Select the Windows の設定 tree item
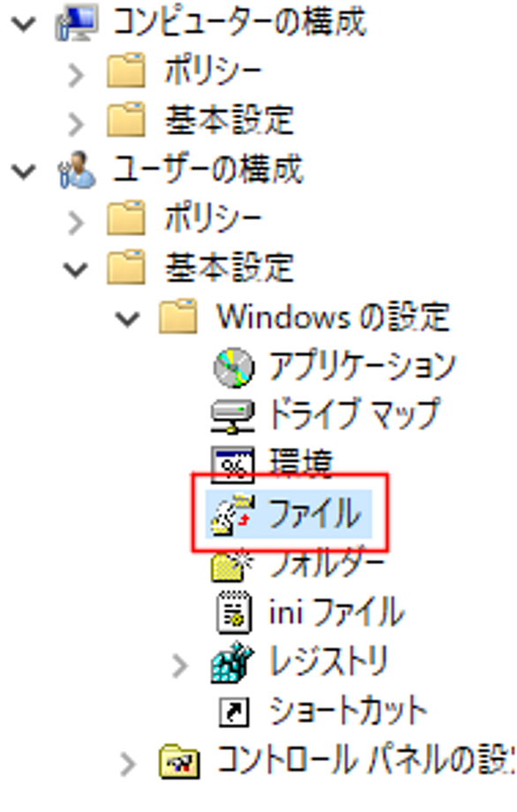This screenshot has height=812, width=517. point(333,317)
